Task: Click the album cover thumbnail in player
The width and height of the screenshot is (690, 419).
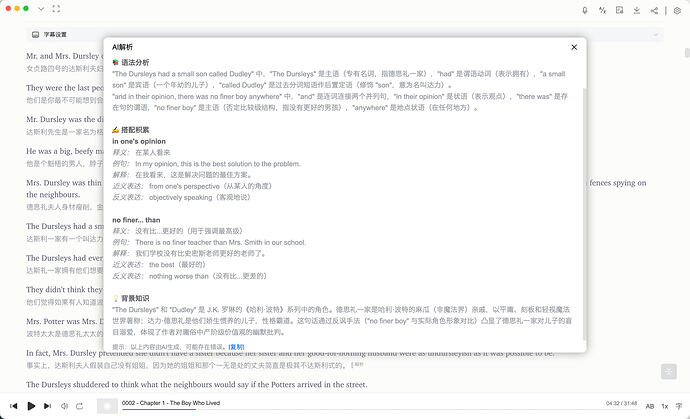Action: (107, 406)
